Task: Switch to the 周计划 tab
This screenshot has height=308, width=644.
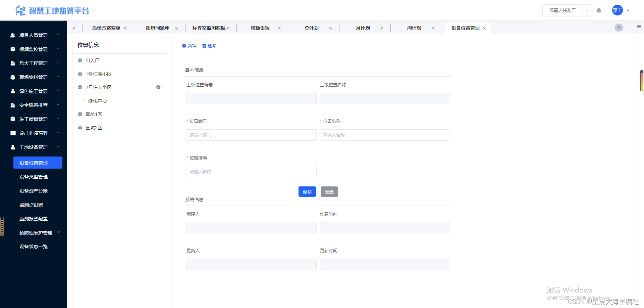Action: [414, 28]
